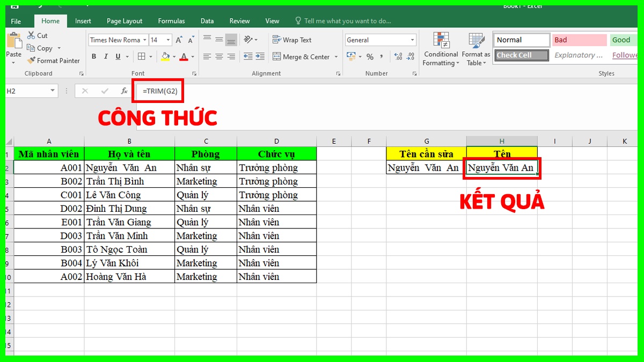The width and height of the screenshot is (644, 362).
Task: Toggle Bold formatting
Action: [x=94, y=56]
